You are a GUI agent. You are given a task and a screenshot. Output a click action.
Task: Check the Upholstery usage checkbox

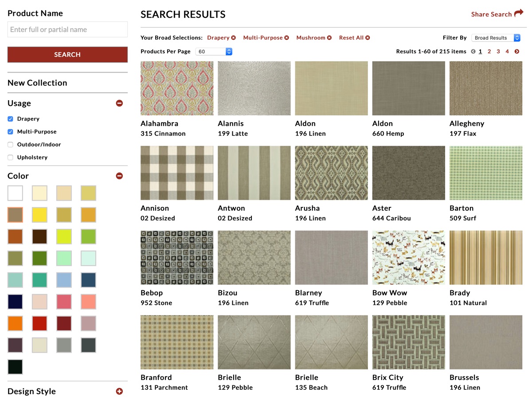10,157
